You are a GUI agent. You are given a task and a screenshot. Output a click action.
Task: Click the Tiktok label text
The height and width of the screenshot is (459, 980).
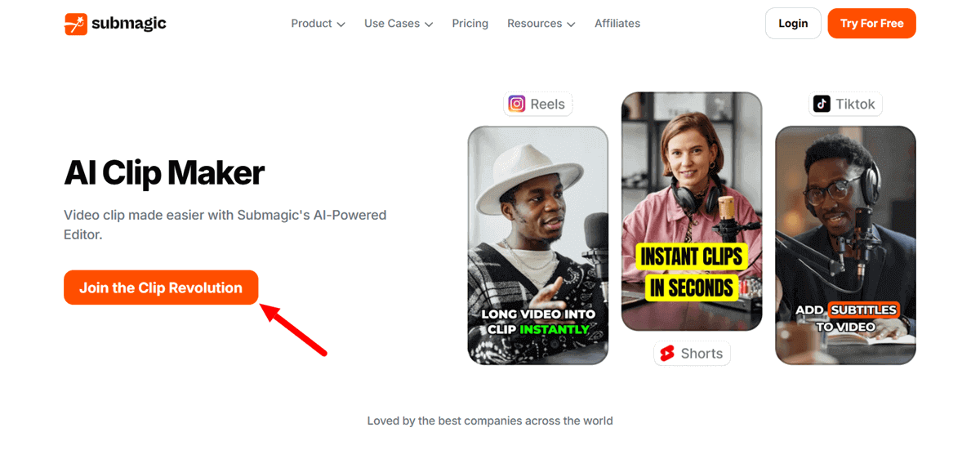tap(855, 104)
